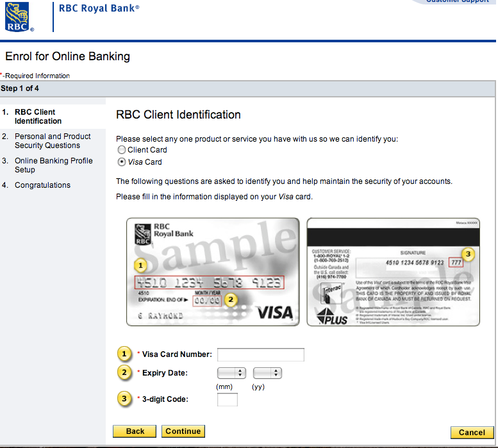Select step 1 RBC Client Identification

tap(38, 117)
